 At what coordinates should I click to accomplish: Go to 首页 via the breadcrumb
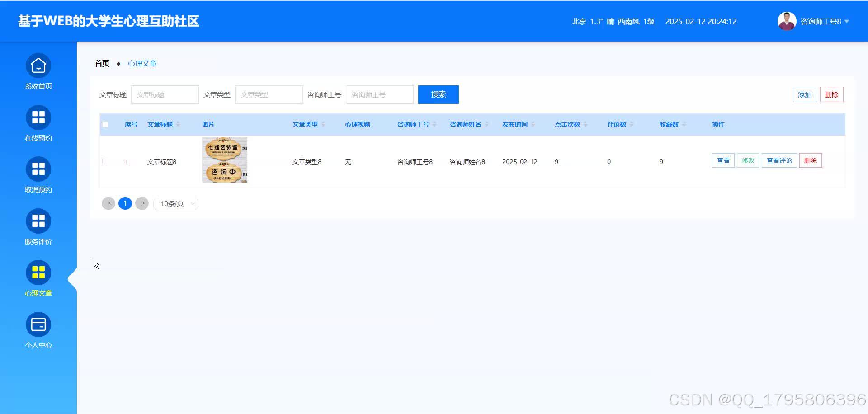click(x=102, y=63)
